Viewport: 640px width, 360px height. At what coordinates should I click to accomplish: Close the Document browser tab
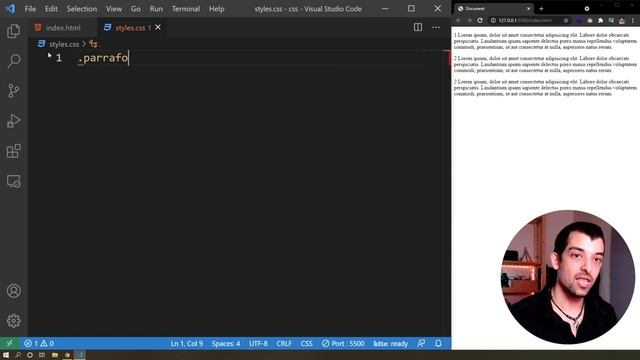528,9
